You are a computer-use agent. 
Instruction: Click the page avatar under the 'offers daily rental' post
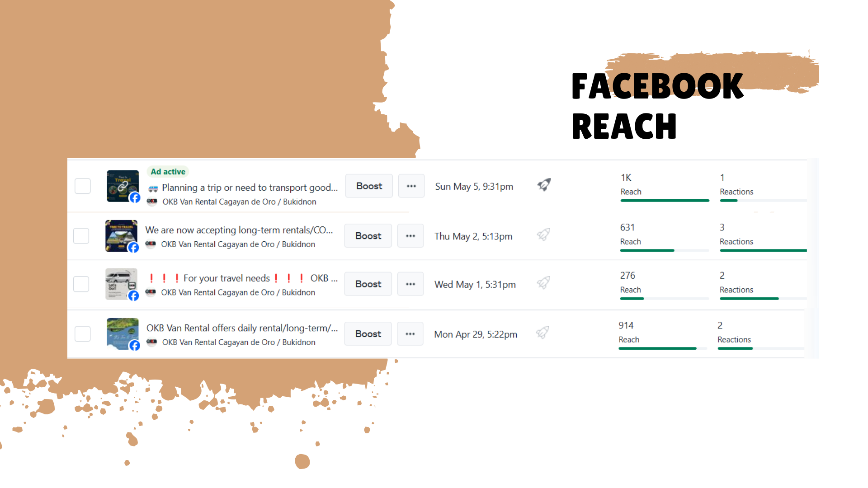point(152,342)
